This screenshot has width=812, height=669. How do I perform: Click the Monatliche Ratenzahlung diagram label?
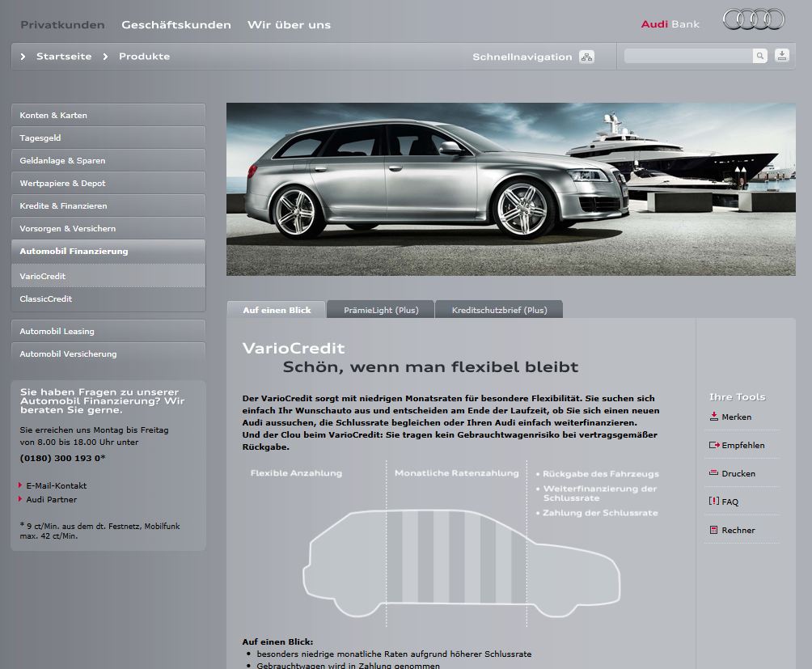(x=456, y=472)
